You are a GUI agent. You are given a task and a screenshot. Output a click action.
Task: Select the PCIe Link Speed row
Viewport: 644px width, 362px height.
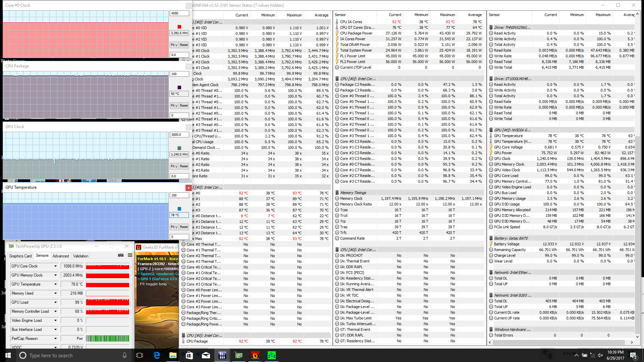pyautogui.click(x=561, y=227)
